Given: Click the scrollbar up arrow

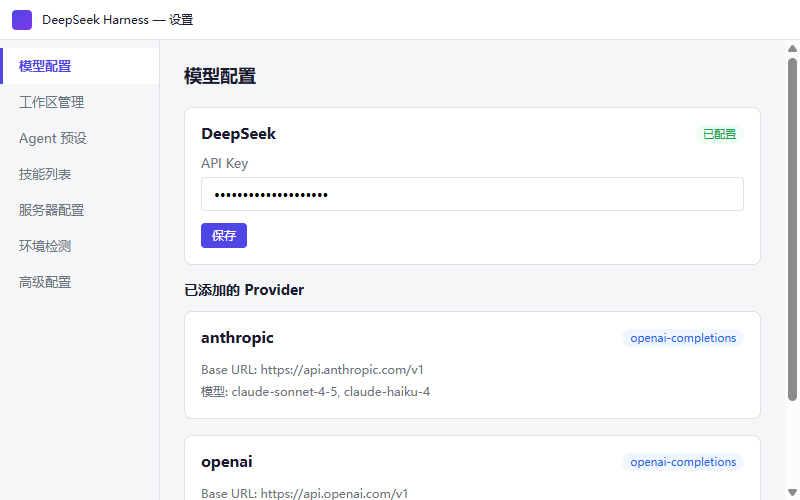Looking at the screenshot, I should point(792,48).
